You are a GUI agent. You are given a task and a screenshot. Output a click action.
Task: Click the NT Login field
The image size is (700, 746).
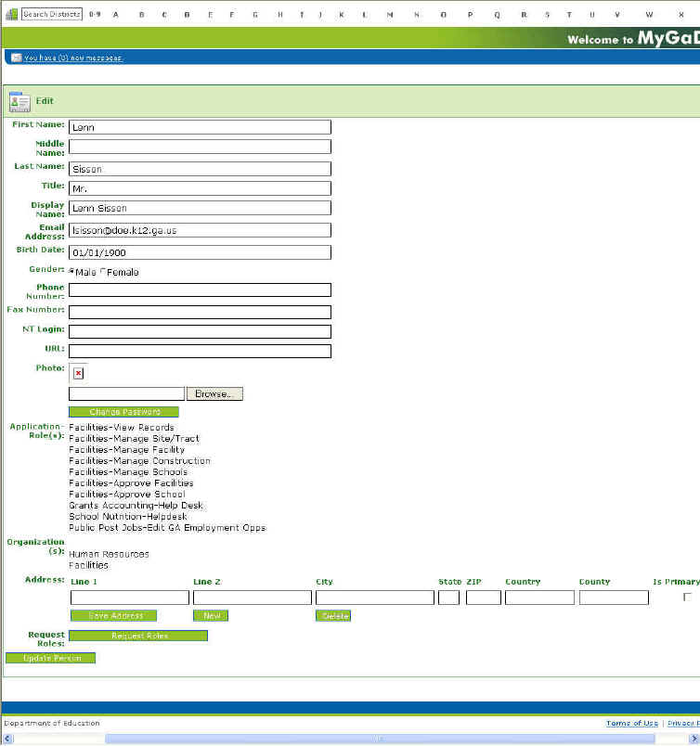pyautogui.click(x=200, y=332)
